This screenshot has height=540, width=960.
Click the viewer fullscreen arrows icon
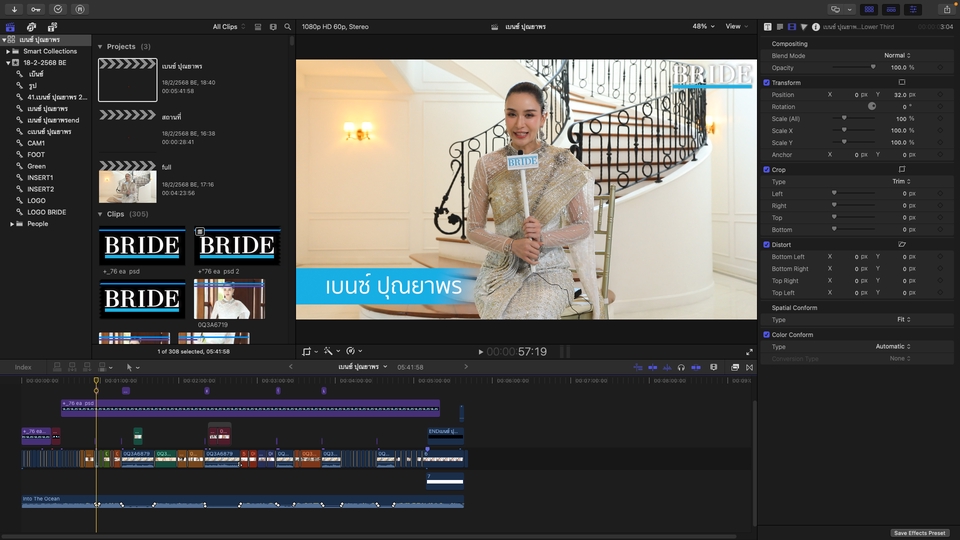[x=749, y=352]
